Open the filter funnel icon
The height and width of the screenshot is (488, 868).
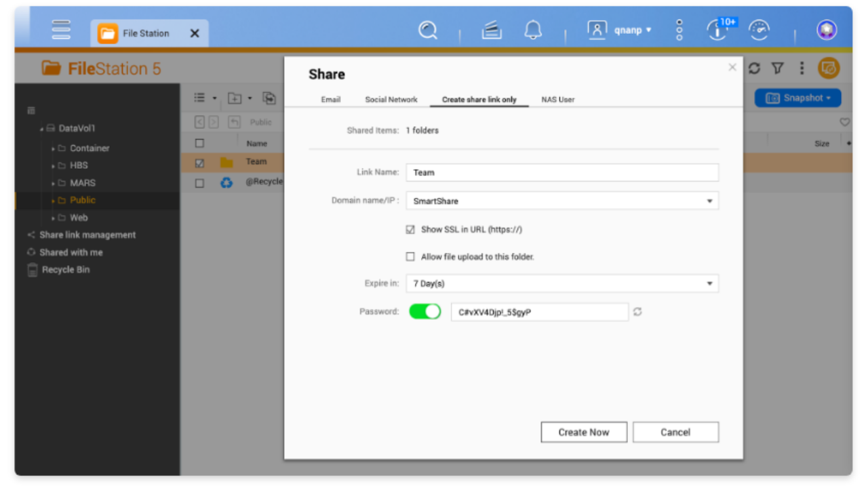(777, 68)
